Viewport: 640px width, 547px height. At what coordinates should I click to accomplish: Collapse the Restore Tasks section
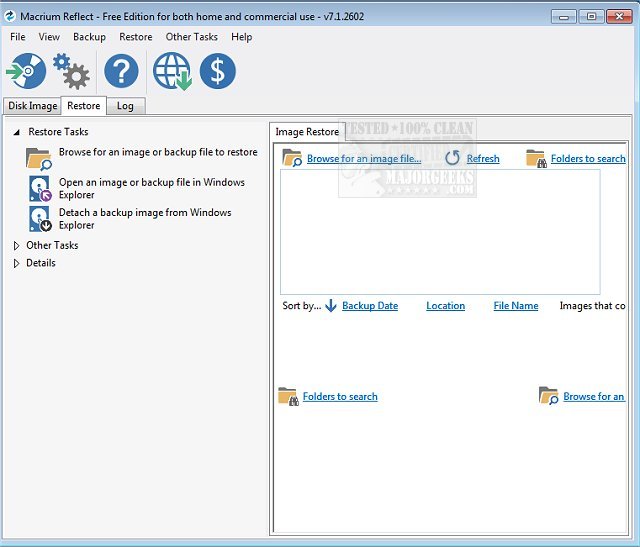pyautogui.click(x=16, y=132)
